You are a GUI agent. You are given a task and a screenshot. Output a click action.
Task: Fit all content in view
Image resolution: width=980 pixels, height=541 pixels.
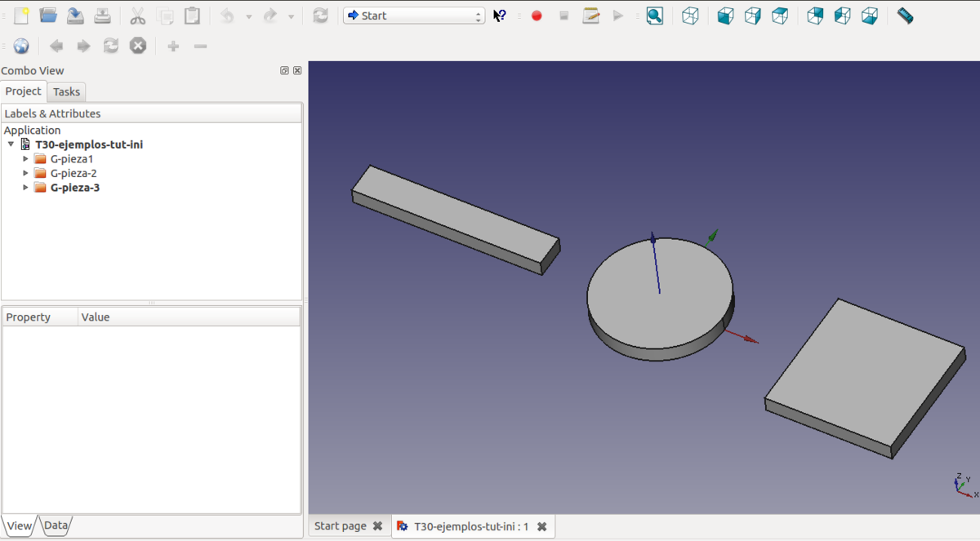(654, 16)
